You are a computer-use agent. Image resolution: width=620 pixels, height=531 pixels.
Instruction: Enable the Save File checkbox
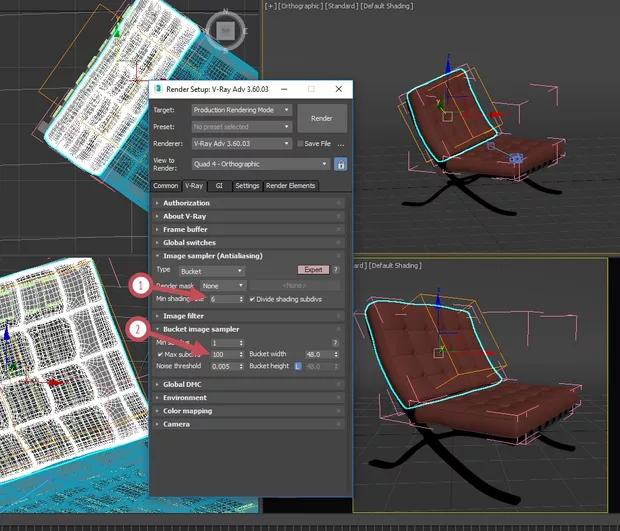[300, 144]
